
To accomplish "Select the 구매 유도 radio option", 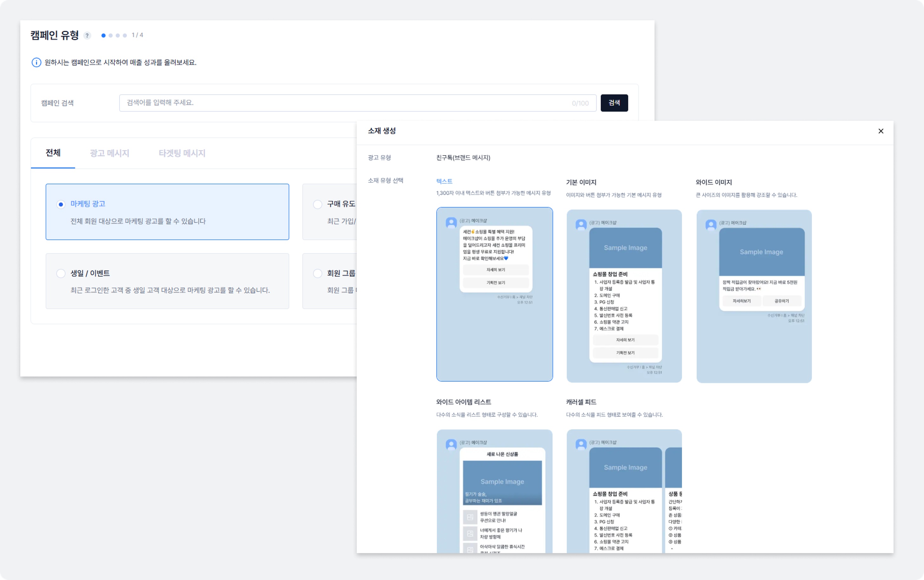I will [318, 204].
